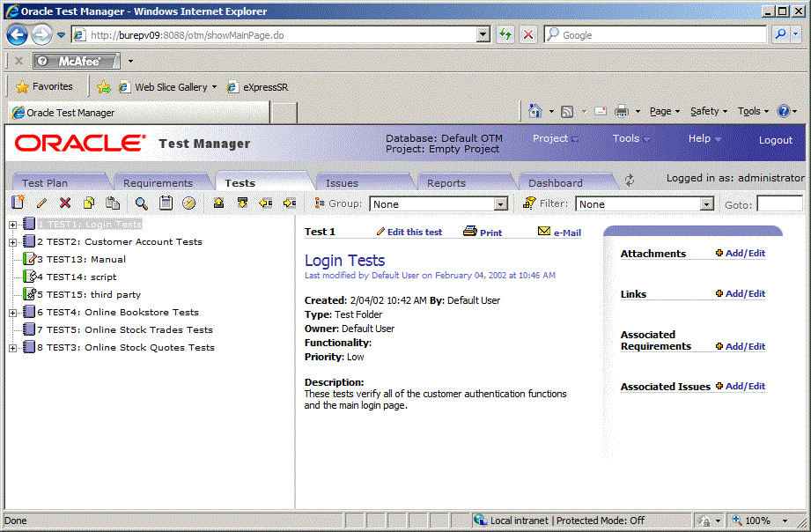Expand TEST1 Login Tests node
The image size is (811, 532).
[13, 225]
